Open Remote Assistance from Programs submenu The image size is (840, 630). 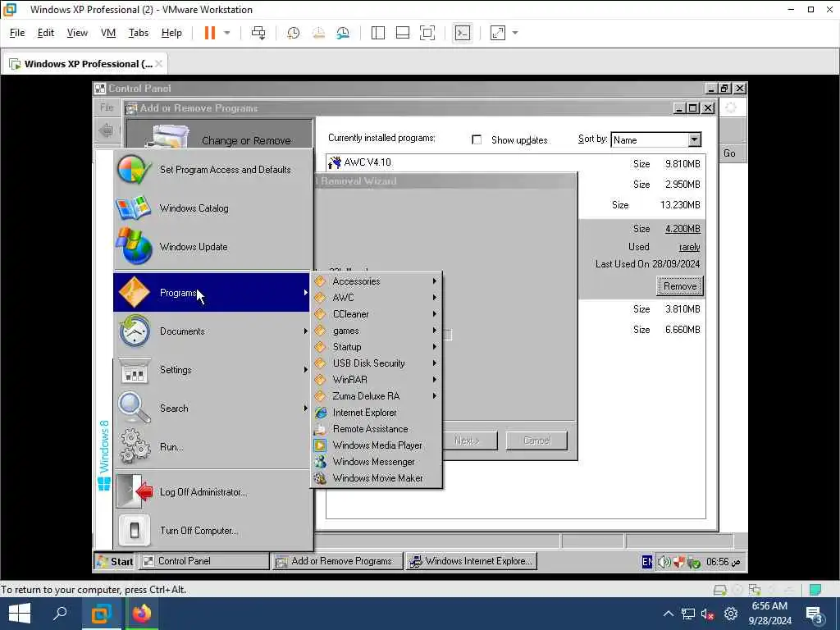tap(377, 428)
